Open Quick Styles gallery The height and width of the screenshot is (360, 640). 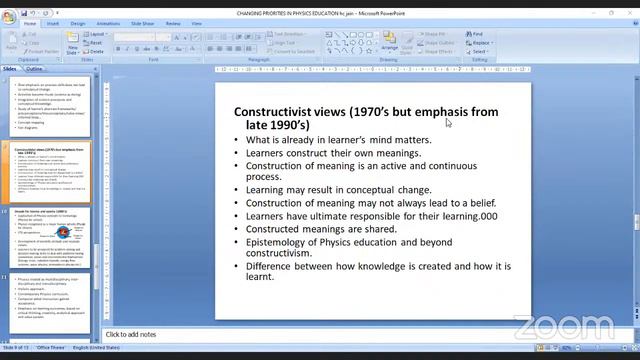pos(407,43)
